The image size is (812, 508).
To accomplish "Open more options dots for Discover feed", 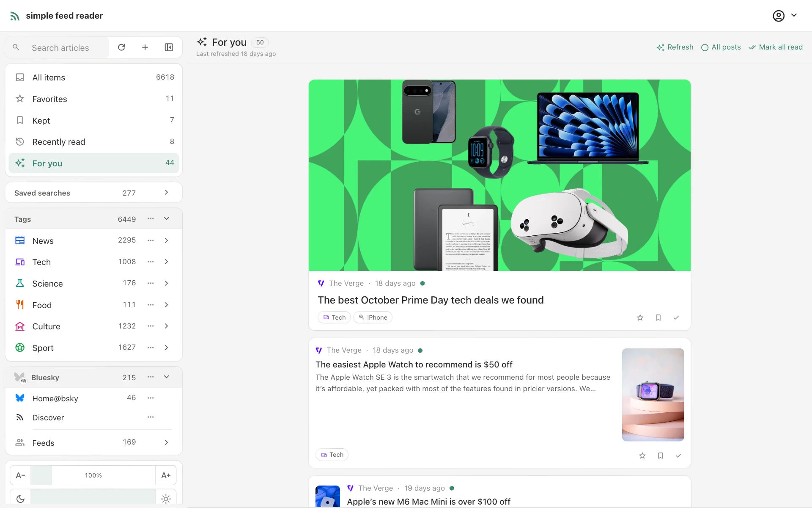I will 151,417.
